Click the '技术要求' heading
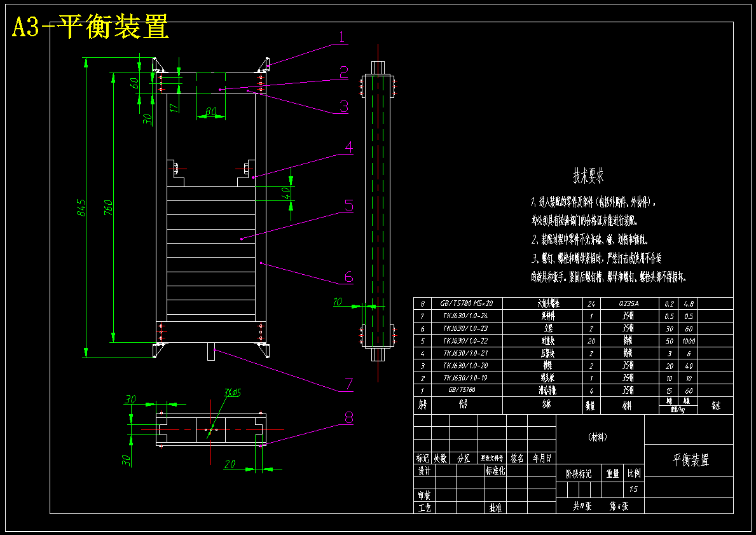The image size is (756, 535). click(x=588, y=176)
